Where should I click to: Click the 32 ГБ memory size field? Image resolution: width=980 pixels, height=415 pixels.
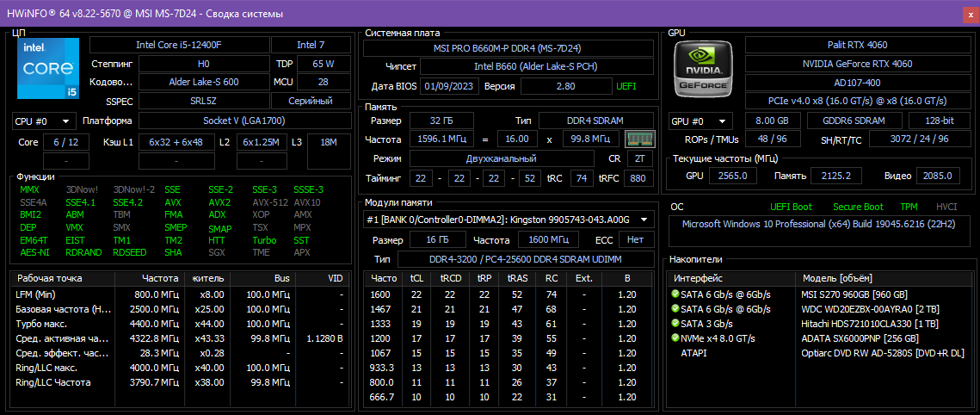click(x=441, y=121)
